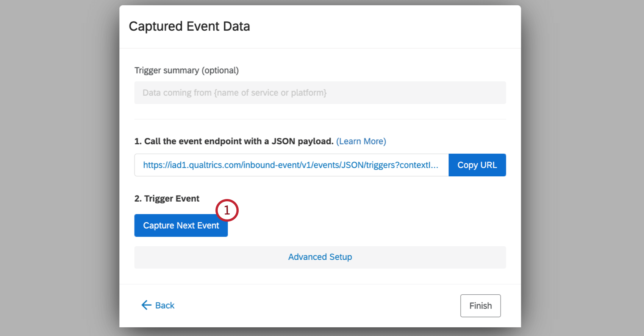The width and height of the screenshot is (644, 336).
Task: Focus the Trigger summary text field
Action: (320, 93)
